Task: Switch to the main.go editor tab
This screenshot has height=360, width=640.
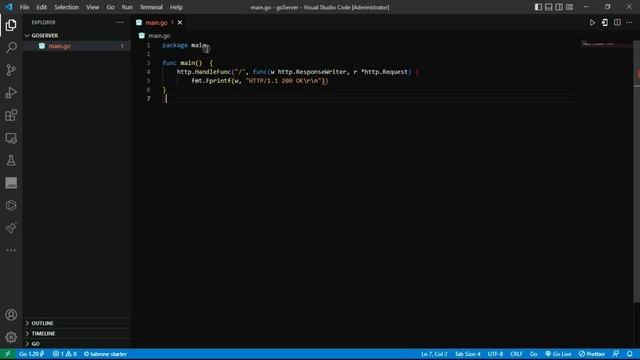Action: [x=156, y=22]
